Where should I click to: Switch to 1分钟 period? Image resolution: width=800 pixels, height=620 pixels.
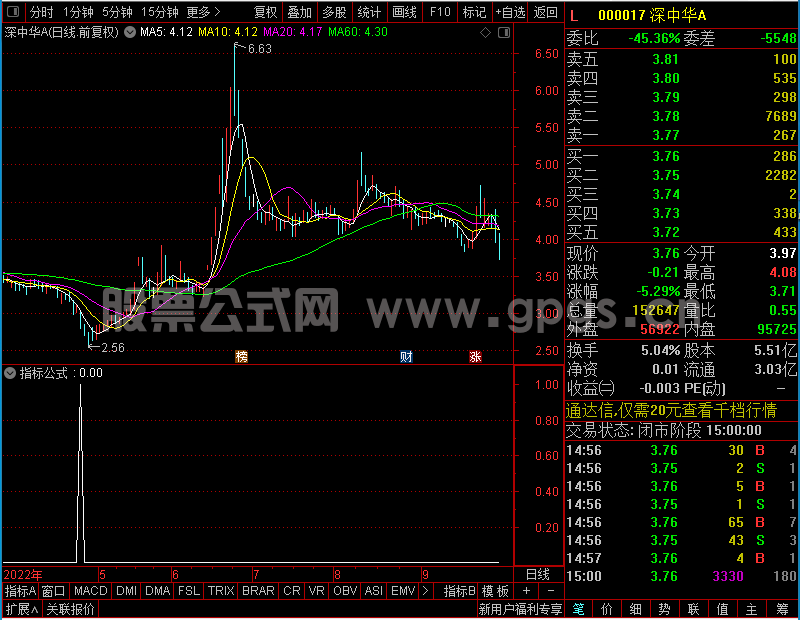78,12
